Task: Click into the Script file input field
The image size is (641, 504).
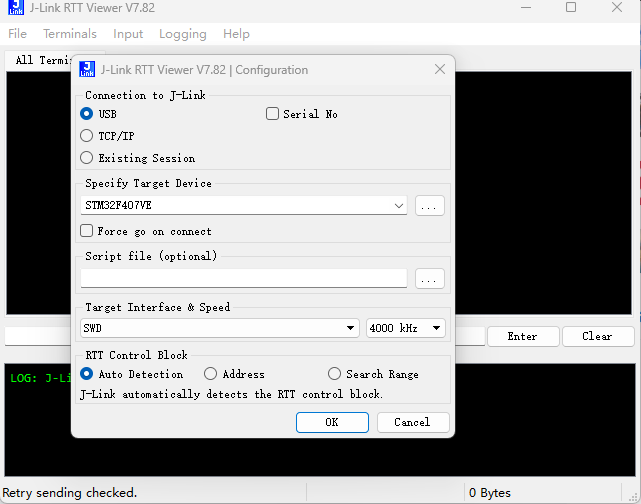Action: (x=244, y=278)
